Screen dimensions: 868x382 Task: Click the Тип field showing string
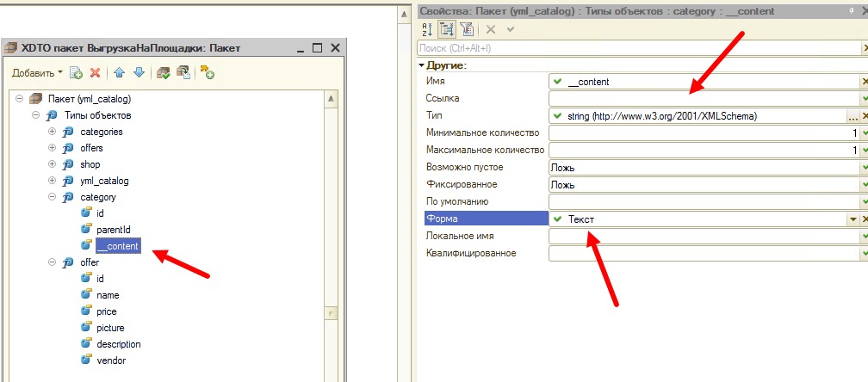click(x=698, y=116)
